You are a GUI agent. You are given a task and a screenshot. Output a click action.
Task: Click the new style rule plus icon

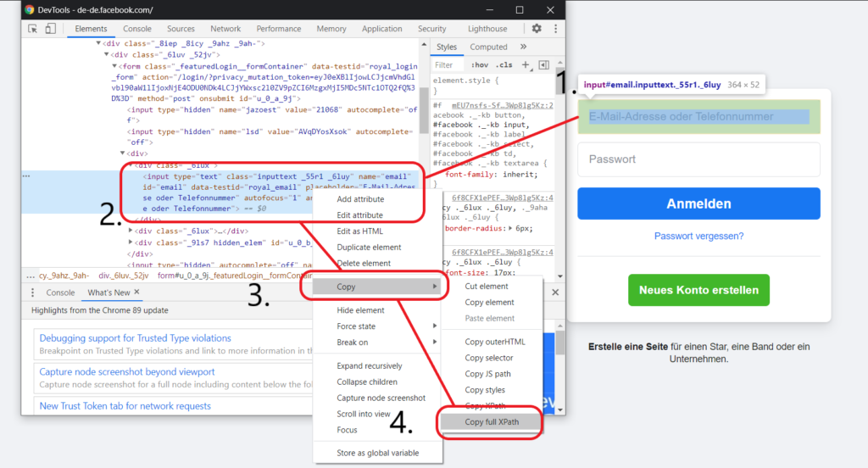pos(526,64)
